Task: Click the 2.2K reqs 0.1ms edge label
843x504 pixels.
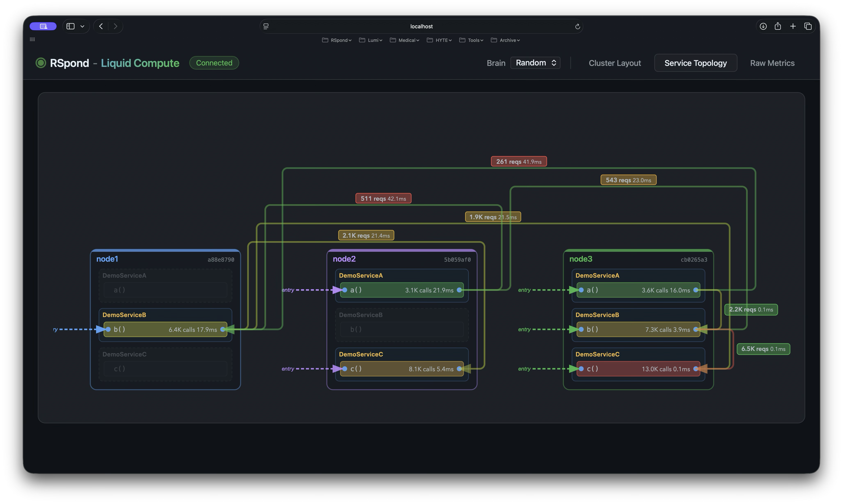Action: (751, 309)
